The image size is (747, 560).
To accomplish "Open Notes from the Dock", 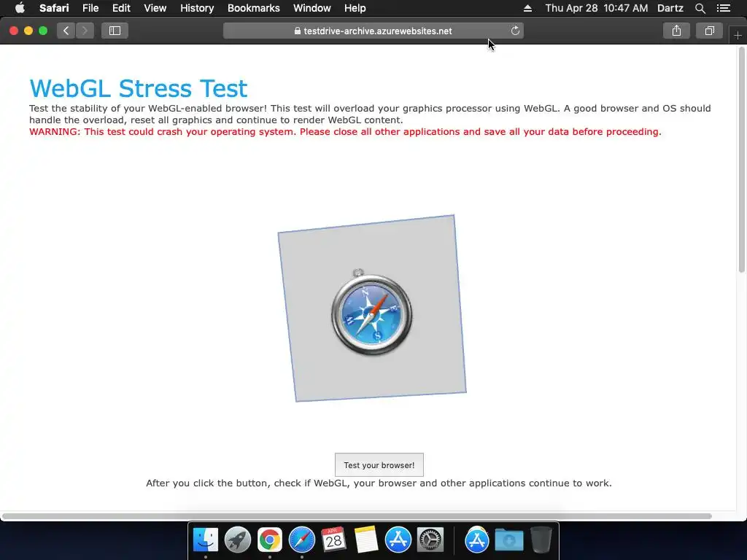I will (366, 540).
